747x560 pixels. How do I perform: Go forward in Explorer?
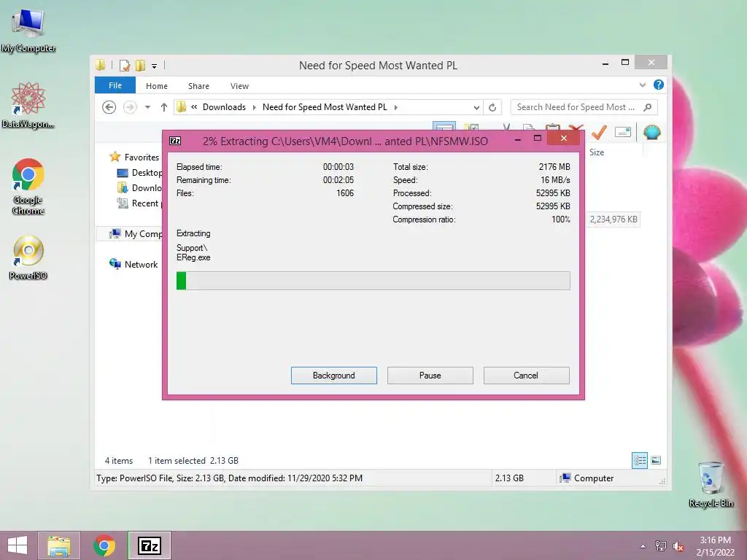[130, 107]
